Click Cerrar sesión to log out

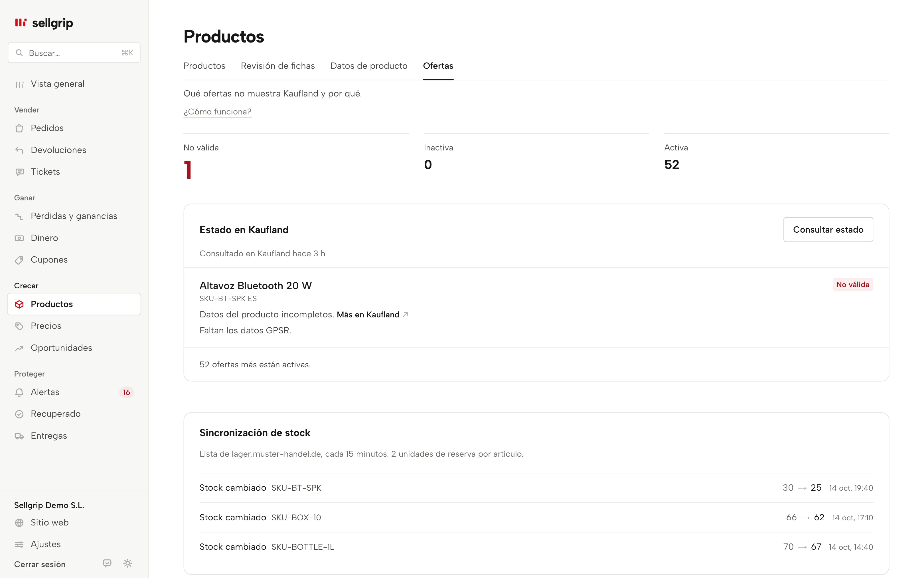(40, 565)
